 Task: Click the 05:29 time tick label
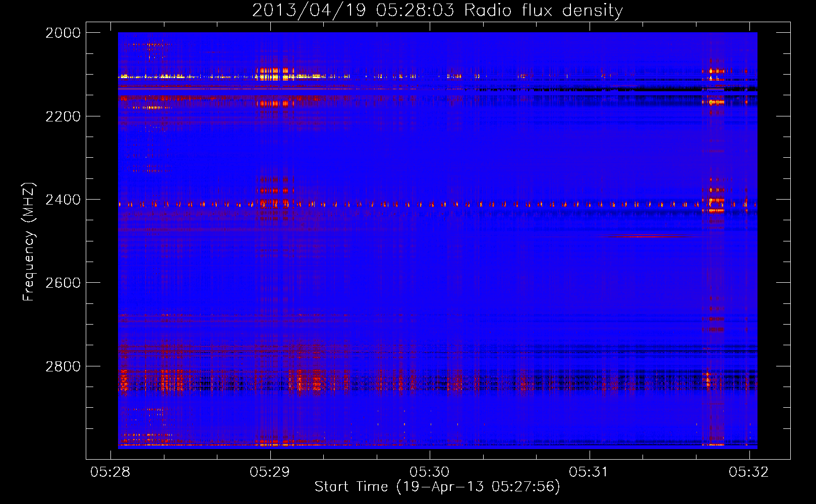coord(270,472)
